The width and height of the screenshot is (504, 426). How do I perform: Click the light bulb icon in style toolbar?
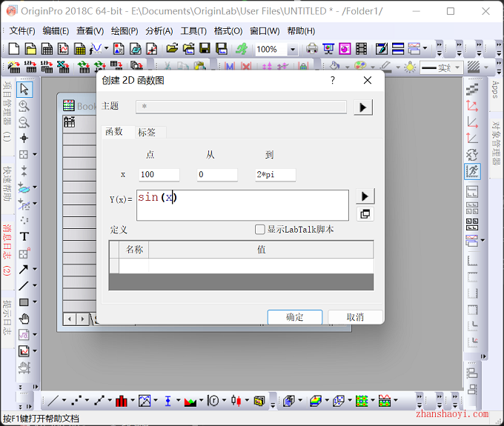click(x=410, y=67)
